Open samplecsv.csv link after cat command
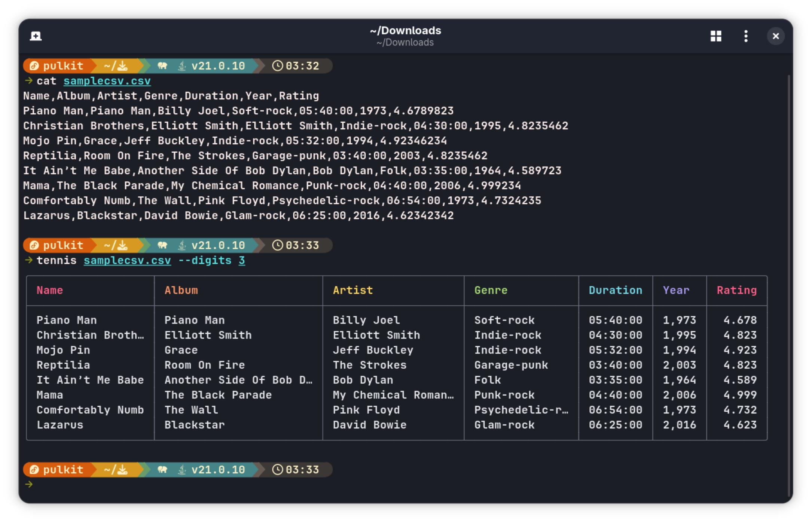Image resolution: width=812 pixels, height=522 pixels. [x=107, y=81]
